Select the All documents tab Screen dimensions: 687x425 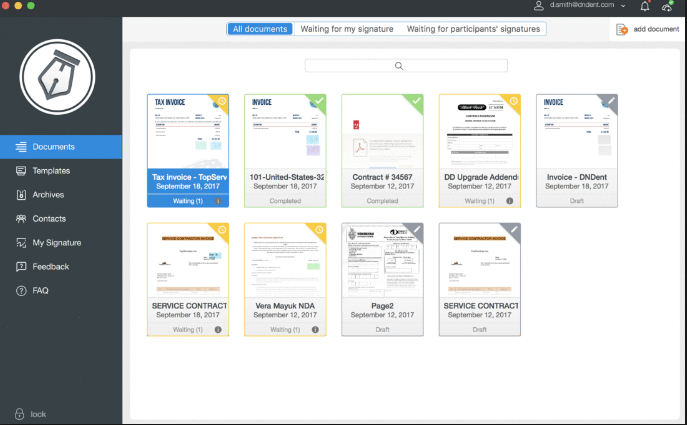(x=260, y=29)
